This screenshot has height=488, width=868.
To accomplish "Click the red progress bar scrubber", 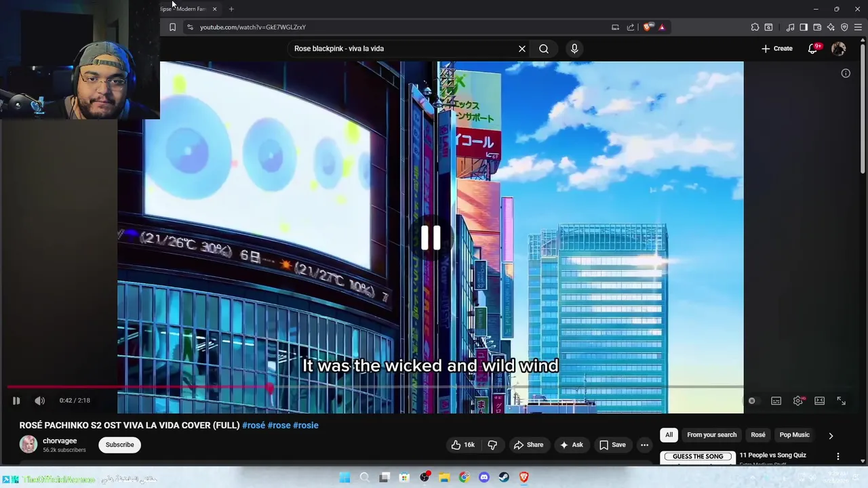I will 270,388.
